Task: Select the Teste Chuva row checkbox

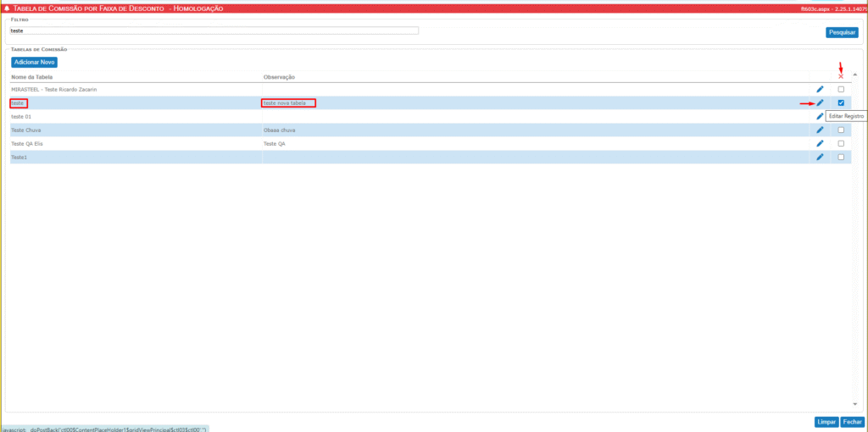Action: (x=841, y=130)
